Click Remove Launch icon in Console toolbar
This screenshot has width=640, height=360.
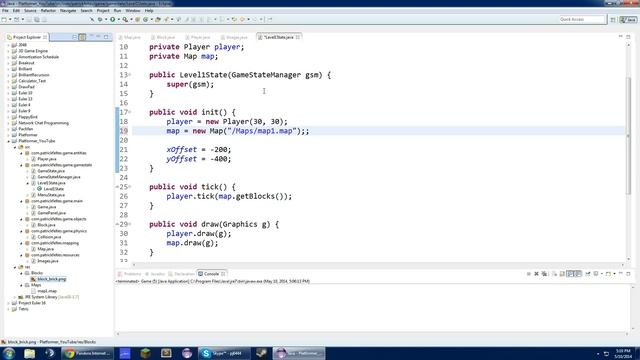536,274
